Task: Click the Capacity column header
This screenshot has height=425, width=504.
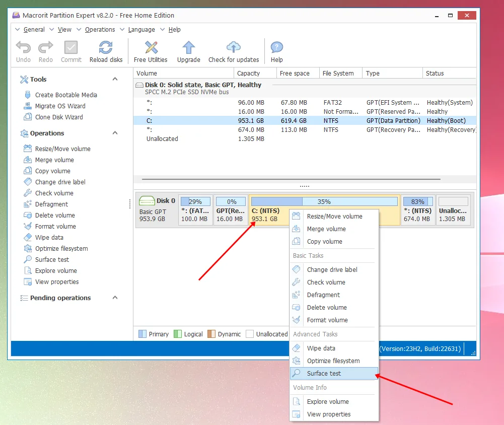Action: [248, 73]
